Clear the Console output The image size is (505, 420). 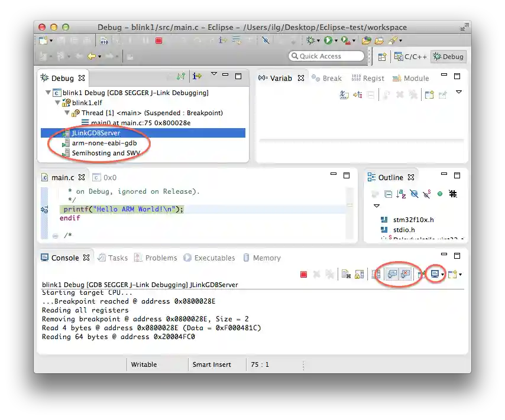pyautogui.click(x=347, y=274)
